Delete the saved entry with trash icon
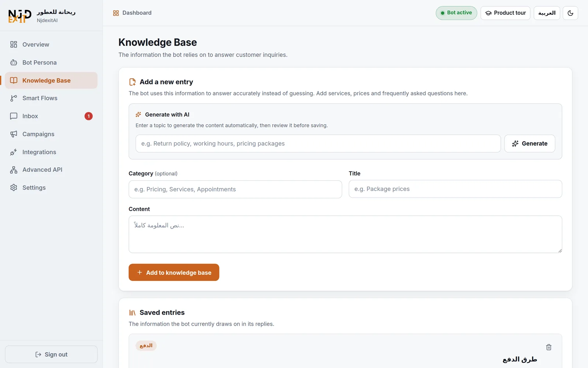The width and height of the screenshot is (588, 368). pyautogui.click(x=549, y=347)
